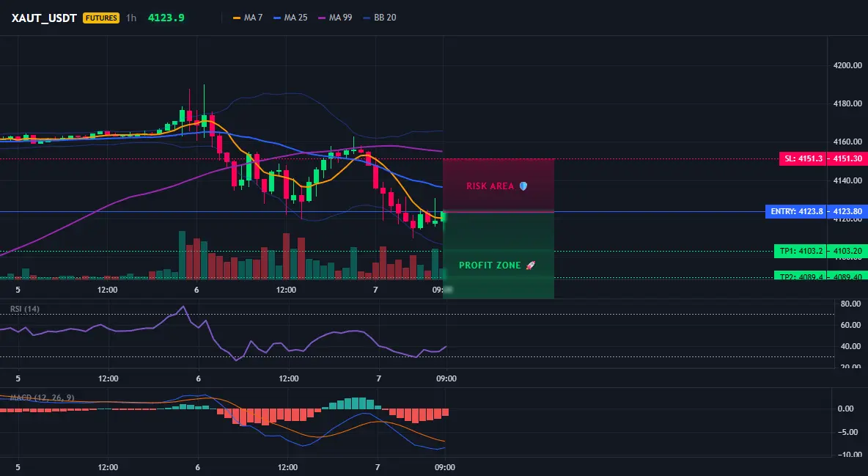Click the blue ENTRY: 4123.8 label
868x476 pixels.
(x=797, y=211)
